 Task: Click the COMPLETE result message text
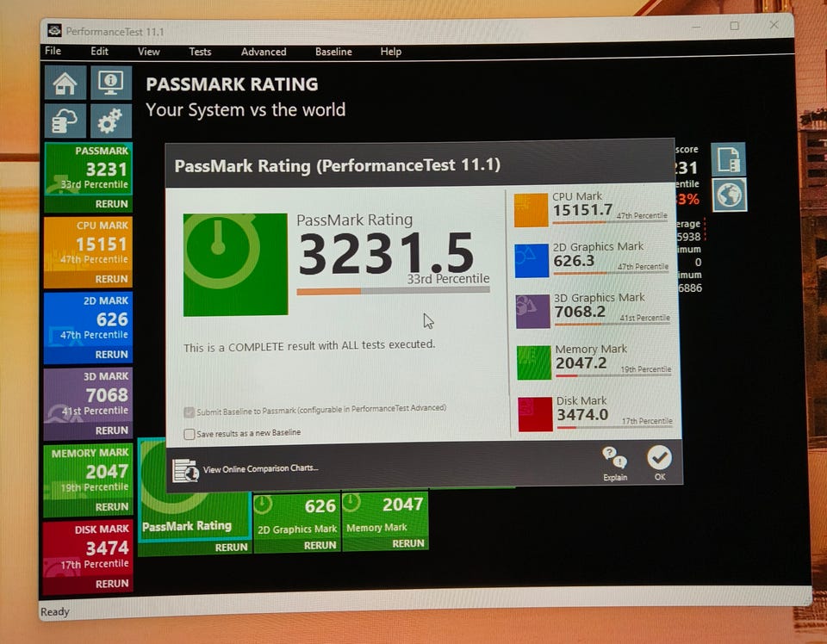tap(309, 346)
